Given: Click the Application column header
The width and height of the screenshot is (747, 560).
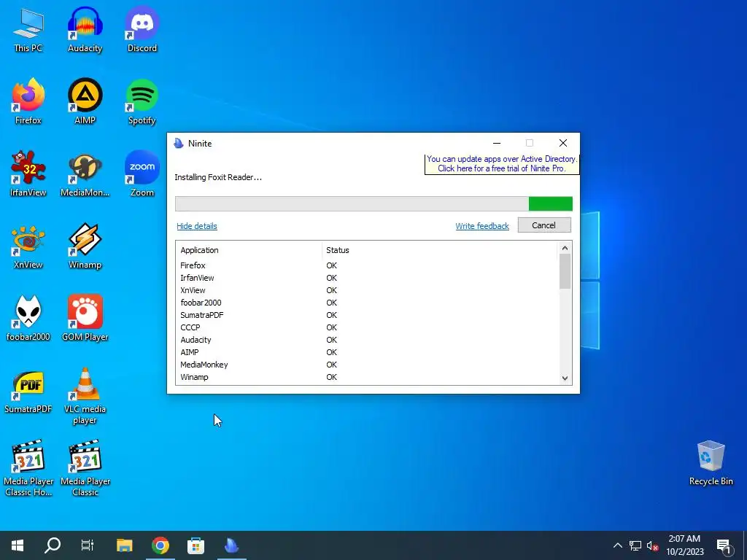Looking at the screenshot, I should click(249, 250).
